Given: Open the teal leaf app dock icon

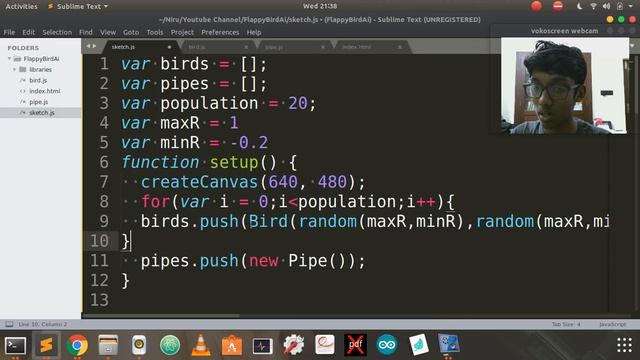Looking at the screenshot, I should 418,345.
